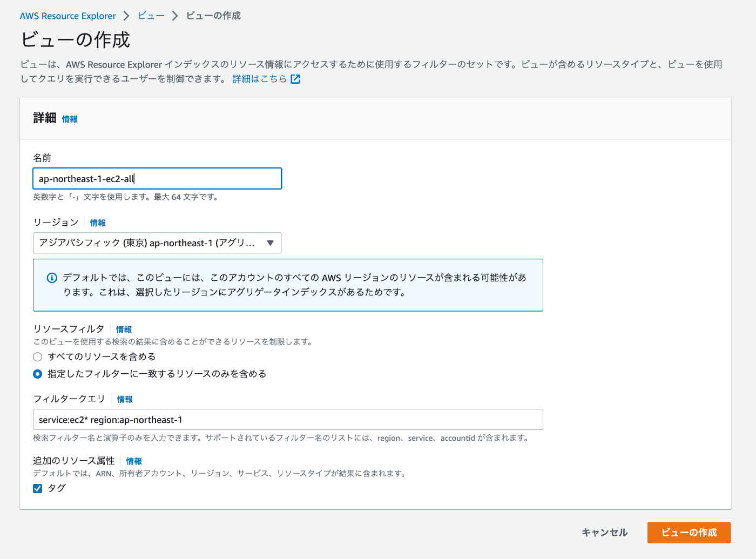The height and width of the screenshot is (559, 756).
Task: Open the リージョン dropdown selector
Action: point(157,243)
